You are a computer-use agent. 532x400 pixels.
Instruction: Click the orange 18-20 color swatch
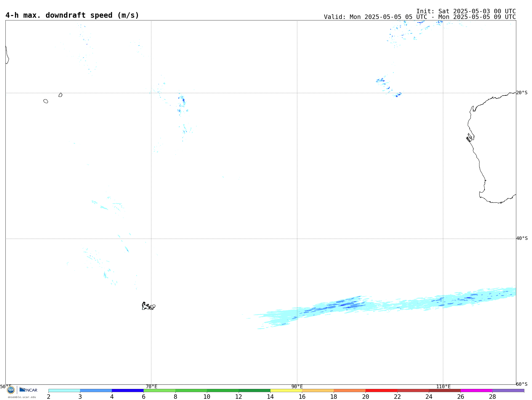(x=350, y=390)
